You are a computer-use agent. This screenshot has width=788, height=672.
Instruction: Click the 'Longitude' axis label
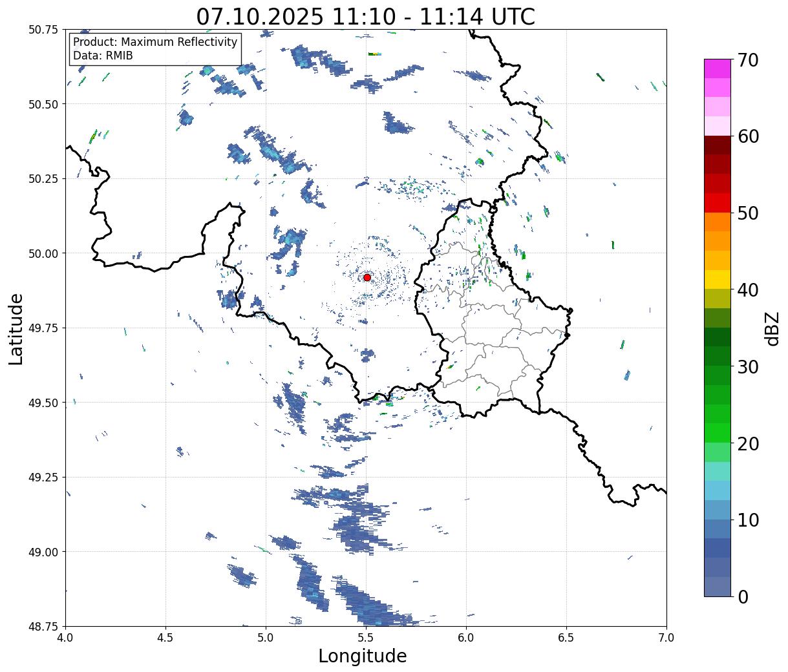tap(363, 656)
